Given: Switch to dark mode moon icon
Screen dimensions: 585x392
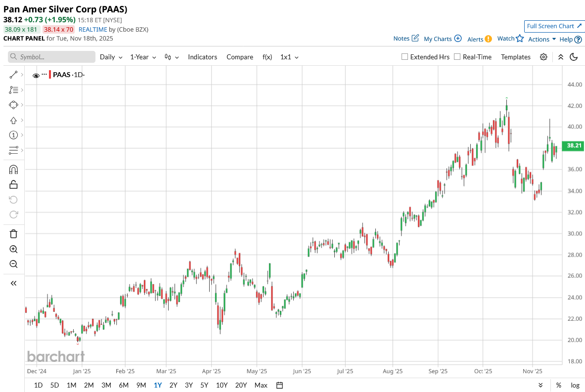Looking at the screenshot, I should pos(574,57).
